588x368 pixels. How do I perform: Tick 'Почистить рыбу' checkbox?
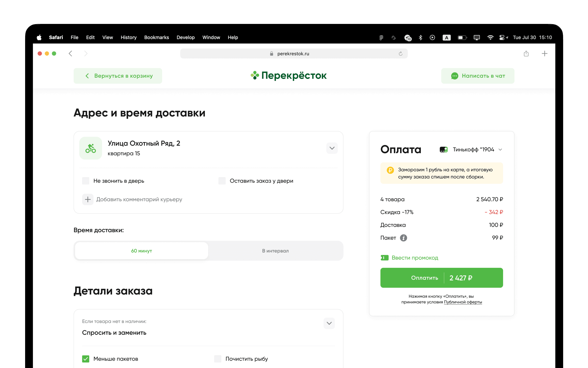(218, 359)
